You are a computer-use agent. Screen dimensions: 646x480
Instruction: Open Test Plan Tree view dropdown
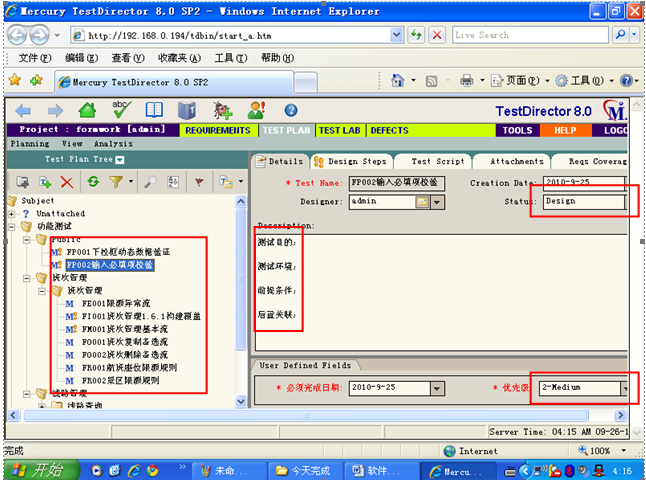(x=120, y=160)
